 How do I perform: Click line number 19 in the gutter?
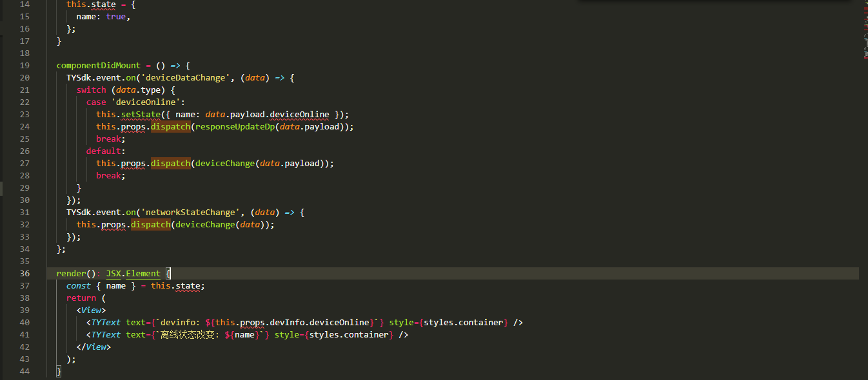[x=24, y=65]
